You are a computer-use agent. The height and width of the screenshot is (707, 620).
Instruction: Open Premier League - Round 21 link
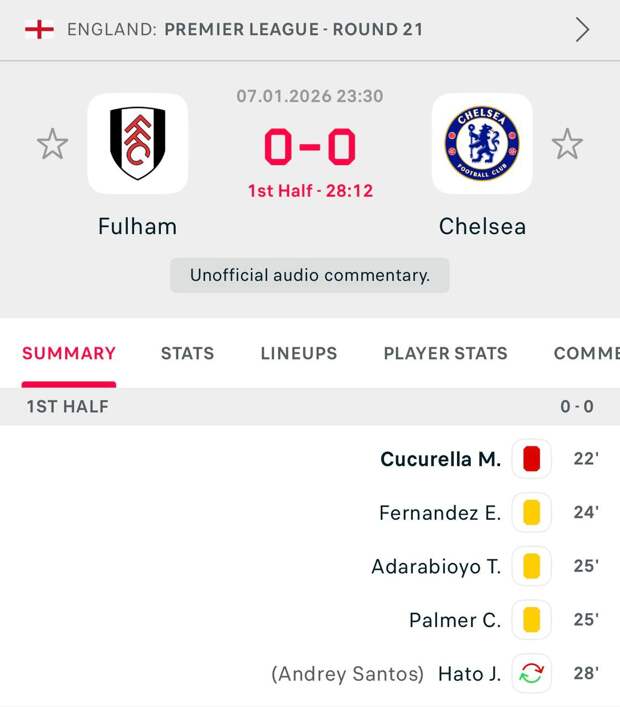click(x=293, y=29)
